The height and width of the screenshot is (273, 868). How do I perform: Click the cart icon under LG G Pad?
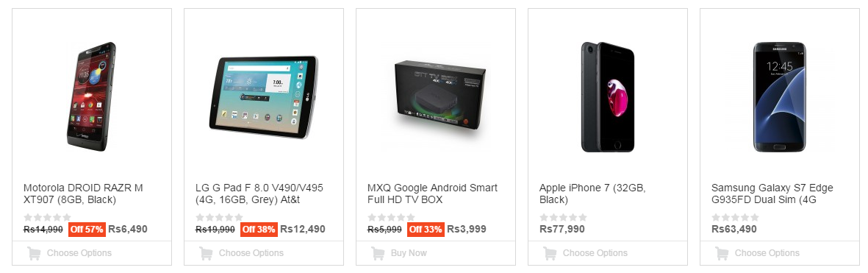pos(206,254)
